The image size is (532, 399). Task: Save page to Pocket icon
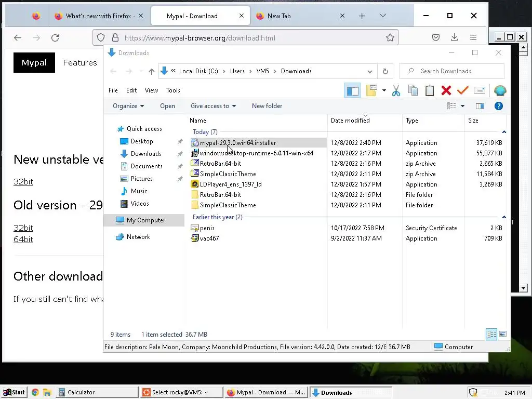(436, 37)
